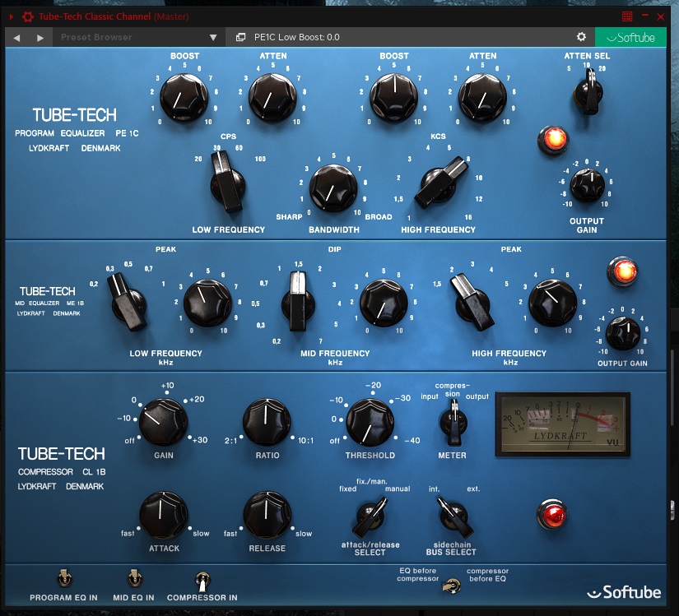Image resolution: width=679 pixels, height=616 pixels.
Task: Open the settings gear icon
Action: click(x=582, y=37)
